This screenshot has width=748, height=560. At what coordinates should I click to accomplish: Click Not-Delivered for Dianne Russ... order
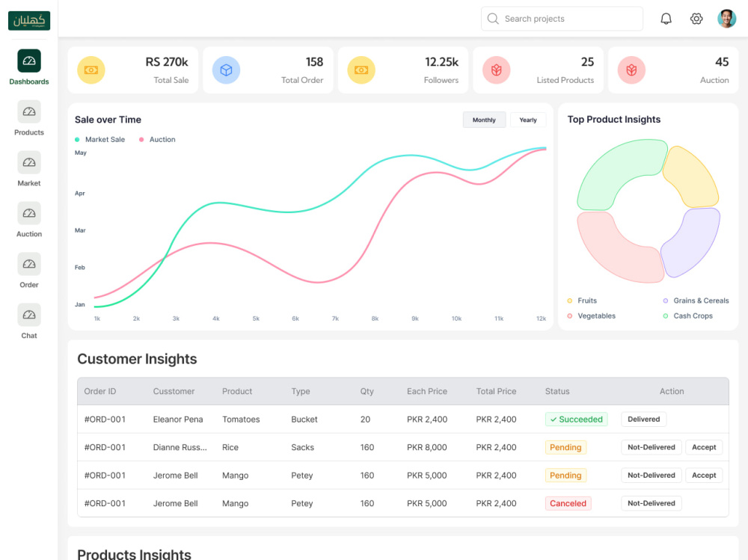pos(652,447)
